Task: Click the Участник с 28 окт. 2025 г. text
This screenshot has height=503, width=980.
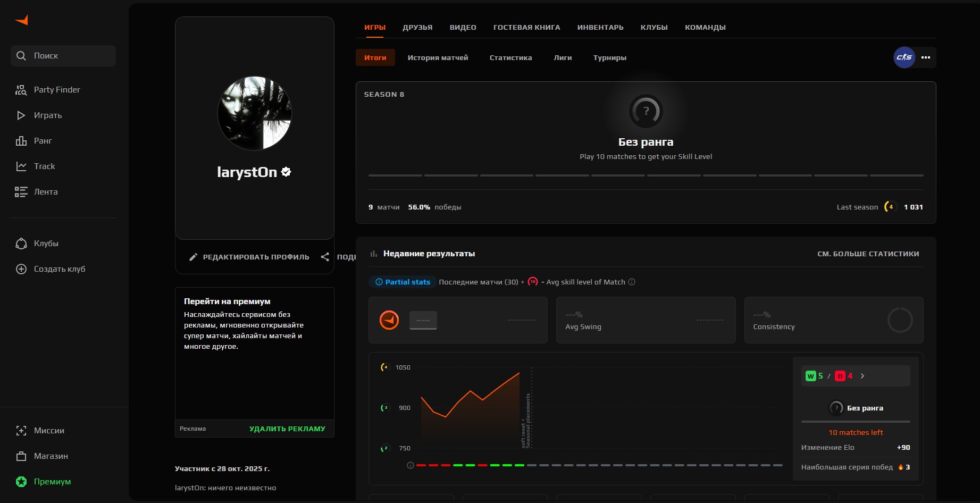Action: point(222,468)
